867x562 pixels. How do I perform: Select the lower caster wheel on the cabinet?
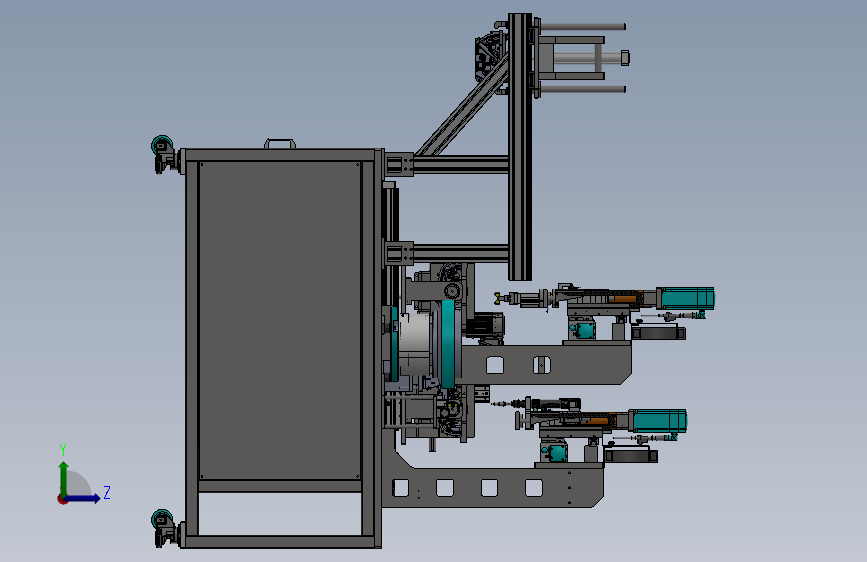tap(161, 519)
